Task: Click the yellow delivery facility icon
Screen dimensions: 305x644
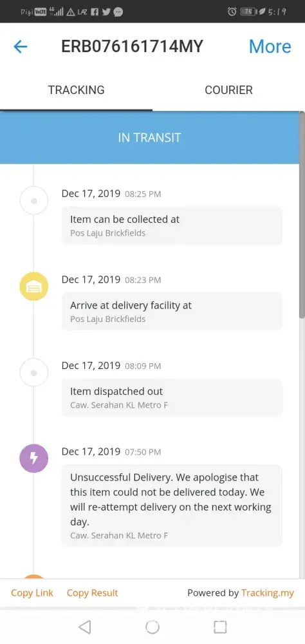Action: pos(34,287)
